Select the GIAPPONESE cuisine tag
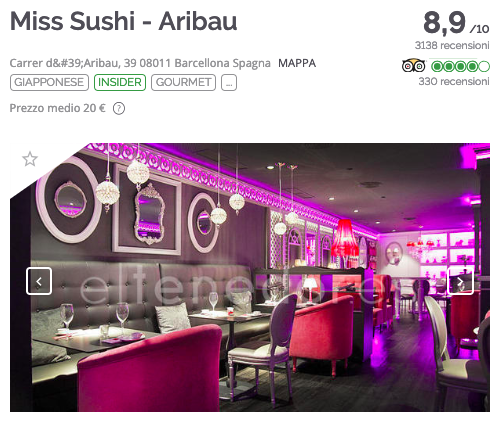This screenshot has height=426, width=496. (x=49, y=83)
